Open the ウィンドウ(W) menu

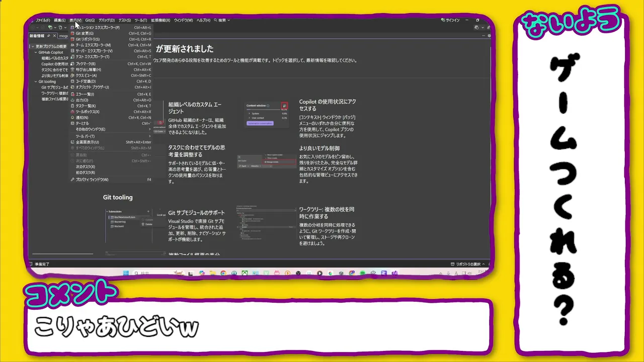click(183, 21)
